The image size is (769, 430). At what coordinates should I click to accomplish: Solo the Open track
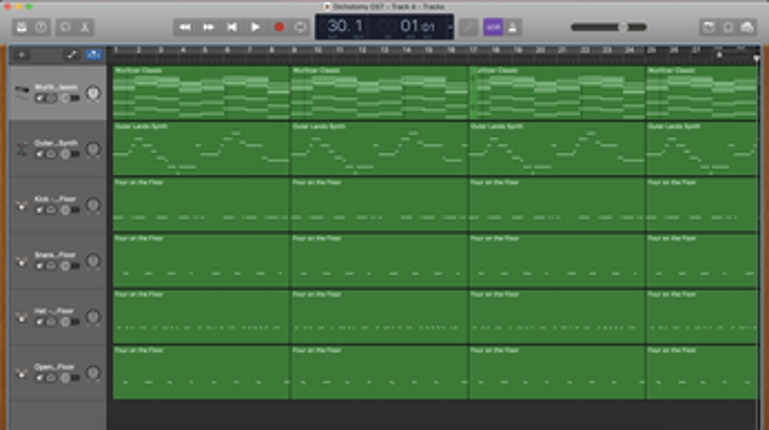click(x=51, y=378)
